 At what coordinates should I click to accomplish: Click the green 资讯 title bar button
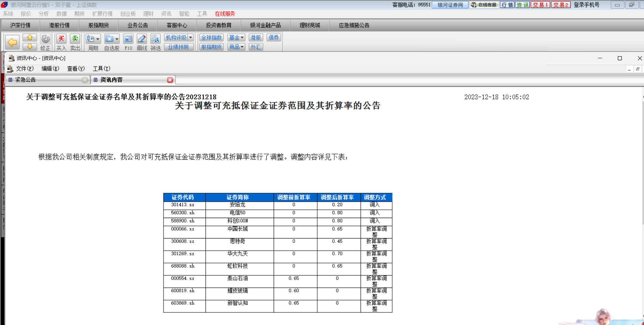(x=522, y=5)
